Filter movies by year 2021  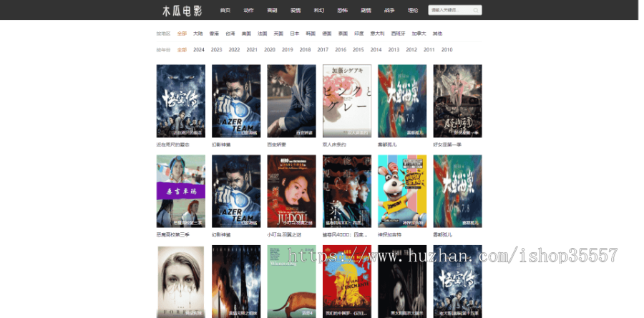pos(252,49)
